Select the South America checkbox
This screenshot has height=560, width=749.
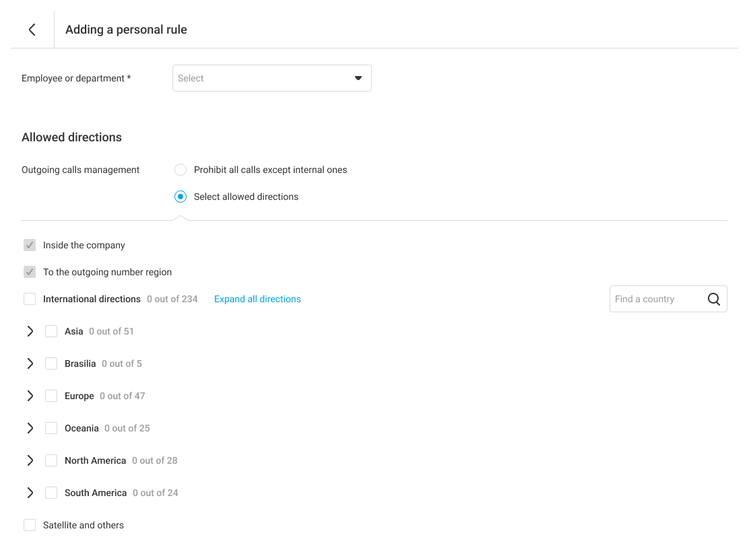[51, 493]
